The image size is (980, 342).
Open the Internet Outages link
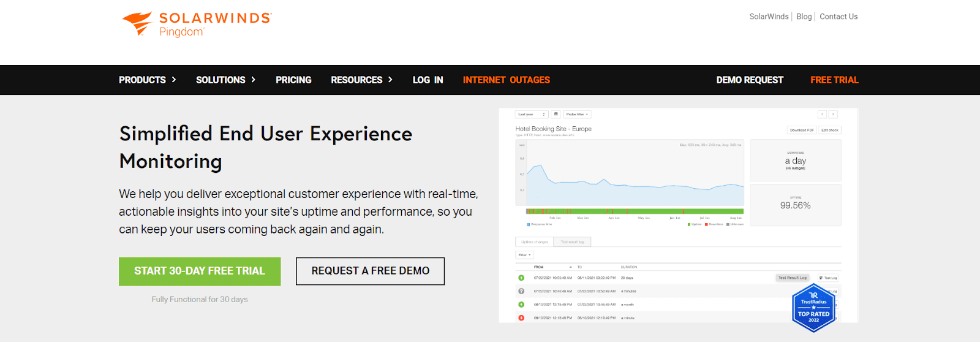[507, 80]
